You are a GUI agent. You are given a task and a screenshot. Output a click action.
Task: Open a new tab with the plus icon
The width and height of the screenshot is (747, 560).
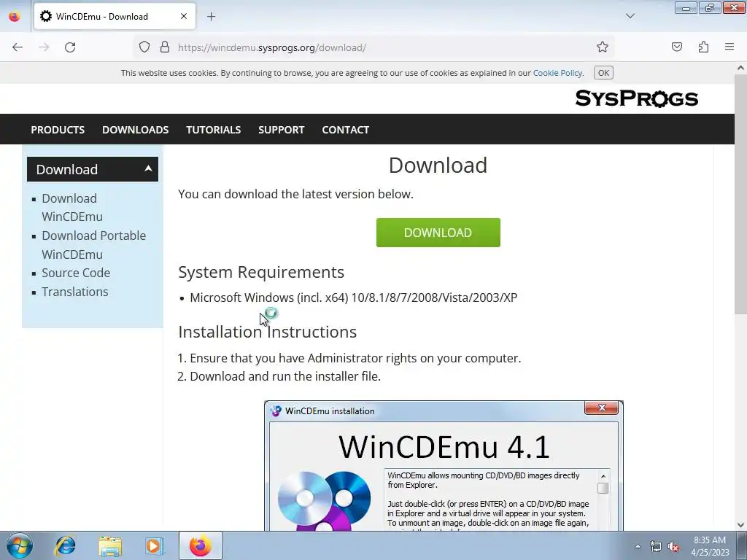point(211,17)
